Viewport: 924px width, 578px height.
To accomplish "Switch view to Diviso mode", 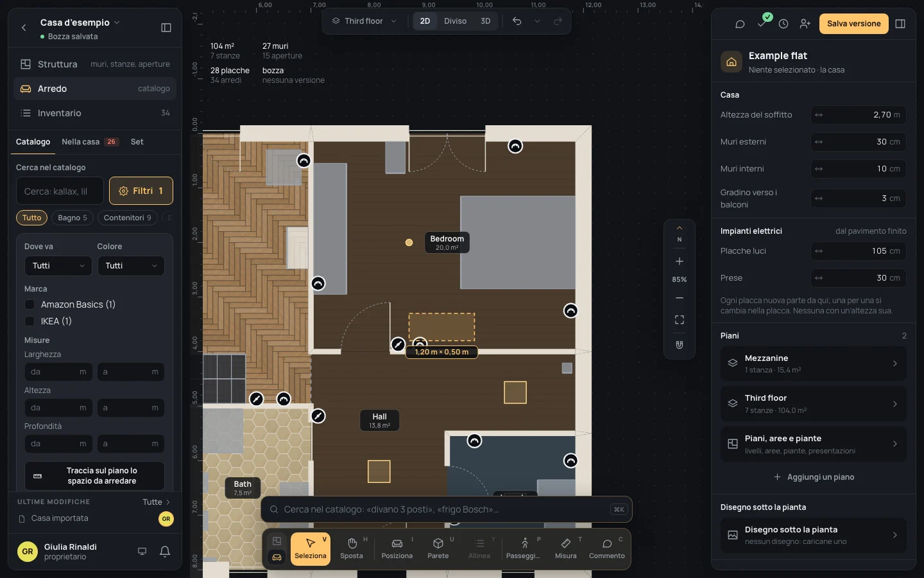I will [455, 21].
